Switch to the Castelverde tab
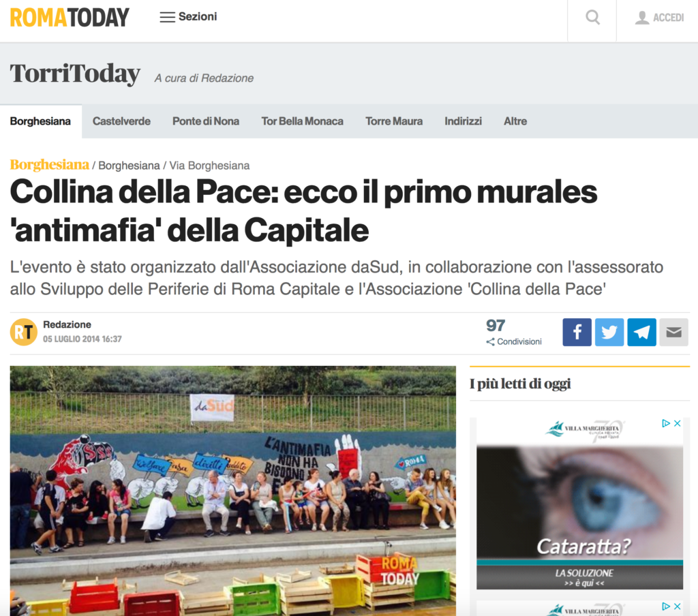 click(x=121, y=121)
